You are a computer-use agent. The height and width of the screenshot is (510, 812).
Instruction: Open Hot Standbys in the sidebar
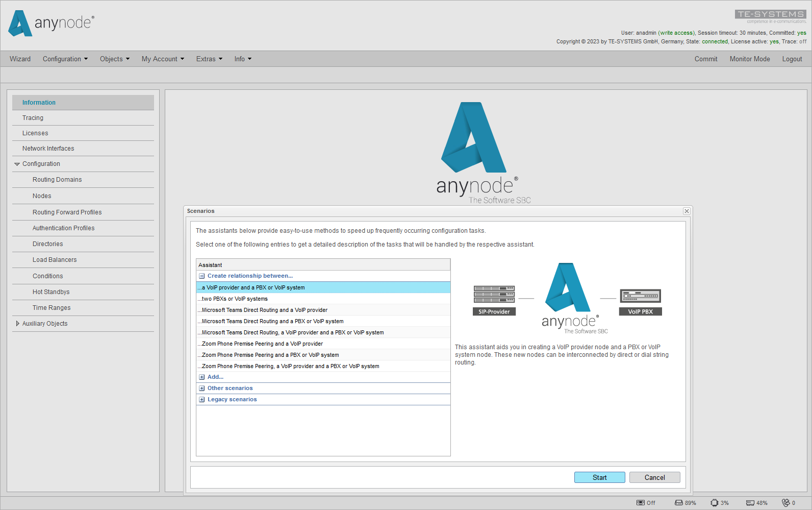pos(83,292)
